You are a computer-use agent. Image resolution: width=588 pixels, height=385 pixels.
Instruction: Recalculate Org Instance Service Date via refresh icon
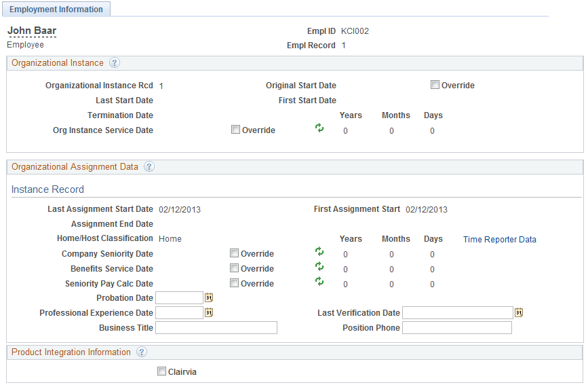(319, 128)
